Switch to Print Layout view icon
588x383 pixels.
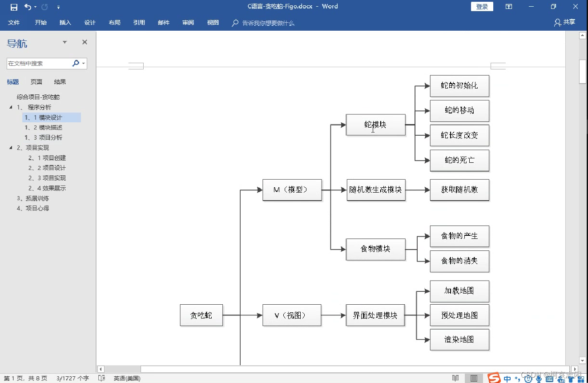(x=474, y=378)
